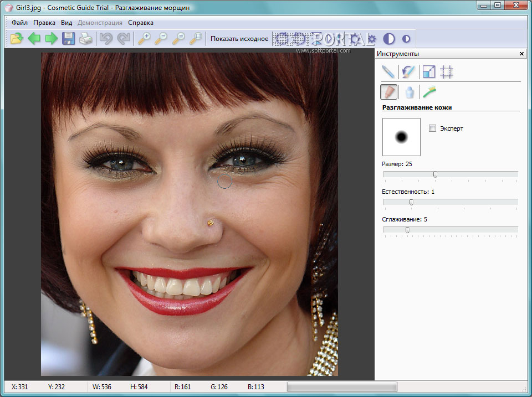This screenshot has width=532, height=397.
Task: Click the Размер slider handle
Action: [435, 174]
